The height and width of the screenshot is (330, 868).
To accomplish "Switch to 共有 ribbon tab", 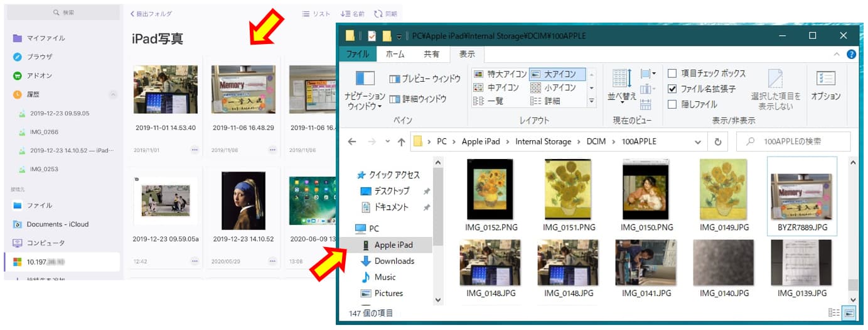I will coord(431,55).
